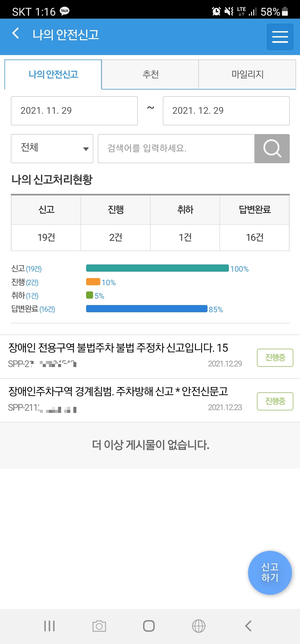Tap 진행중 on the 2021.12.23 report
Viewport: 300px width, 644px height.
(x=275, y=401)
